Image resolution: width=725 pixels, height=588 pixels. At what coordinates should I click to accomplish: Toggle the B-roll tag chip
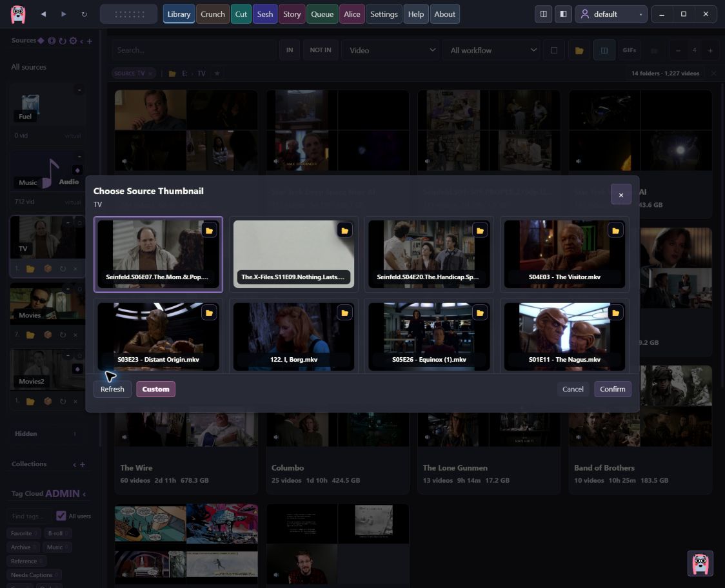tap(57, 533)
